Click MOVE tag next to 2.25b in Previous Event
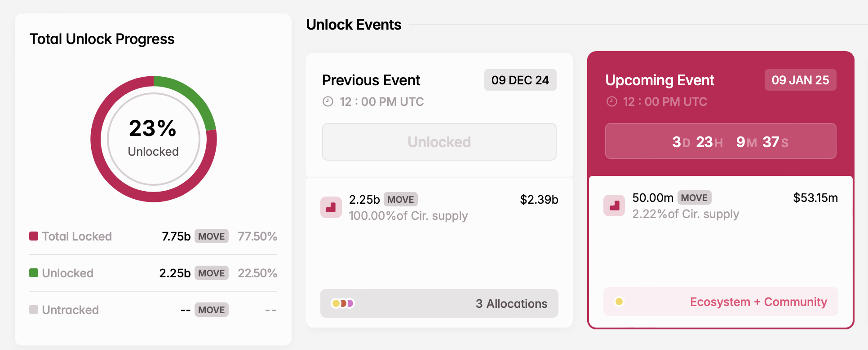Viewport: 868px width, 350px height. pyautogui.click(x=400, y=199)
